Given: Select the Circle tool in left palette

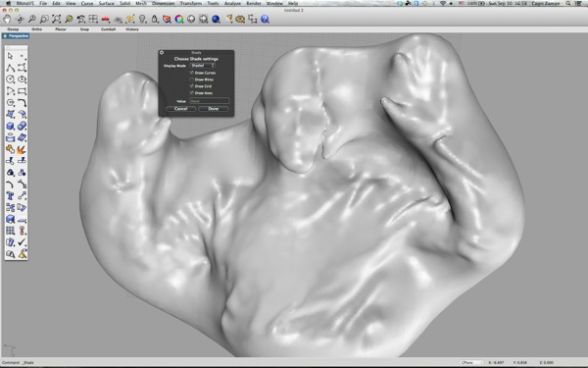Looking at the screenshot, I should click(10, 79).
